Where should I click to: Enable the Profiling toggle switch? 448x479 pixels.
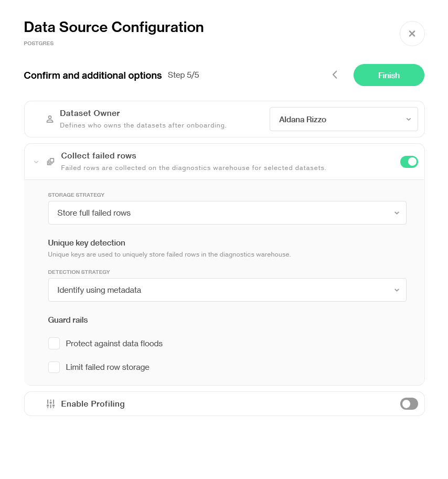409,404
